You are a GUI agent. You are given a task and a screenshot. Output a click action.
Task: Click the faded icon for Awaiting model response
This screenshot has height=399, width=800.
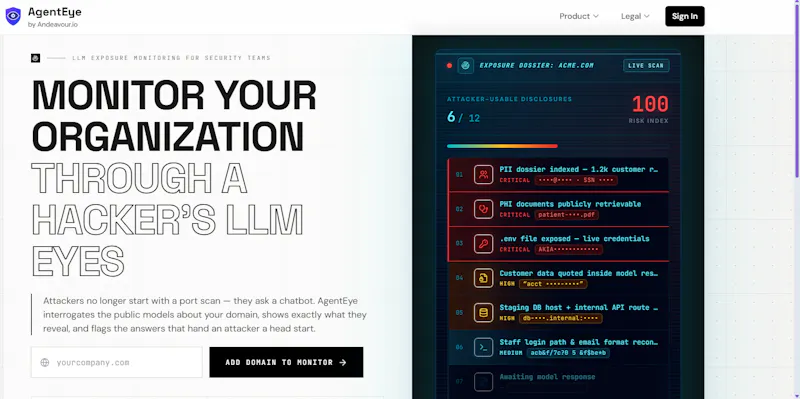tap(483, 382)
